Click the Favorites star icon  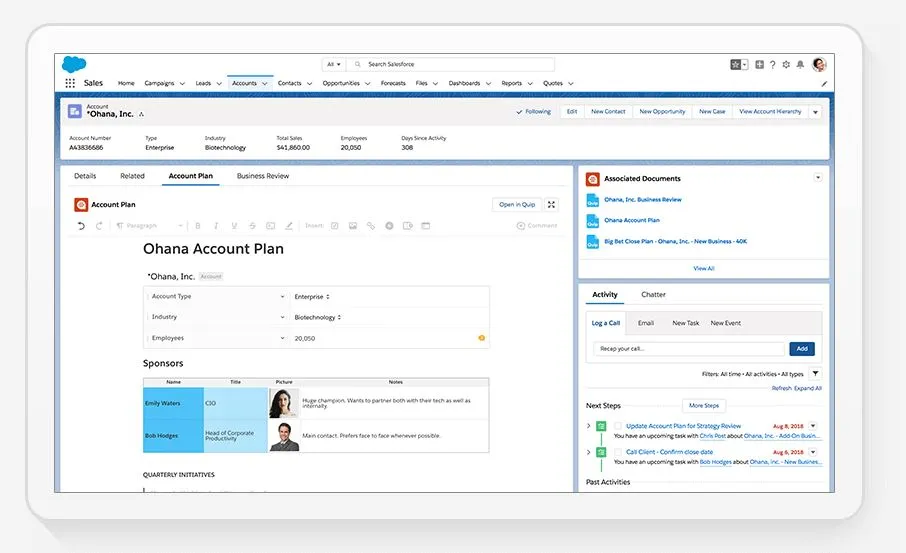[x=736, y=65]
